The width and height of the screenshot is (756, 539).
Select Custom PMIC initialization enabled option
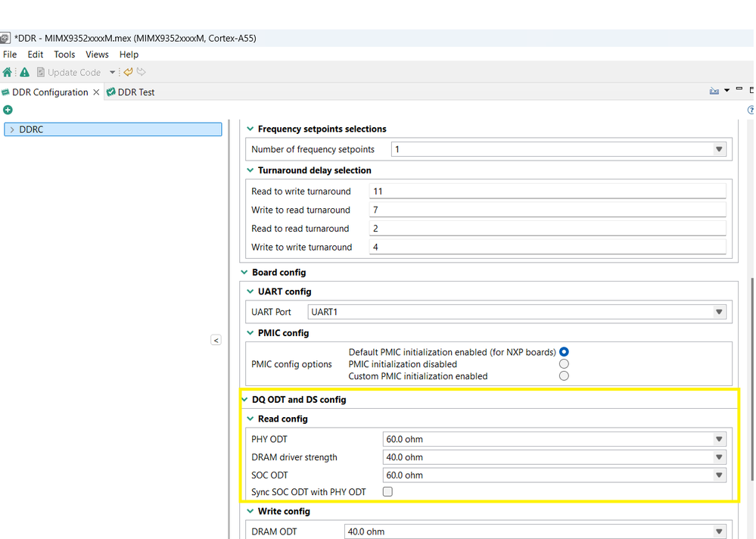564,376
